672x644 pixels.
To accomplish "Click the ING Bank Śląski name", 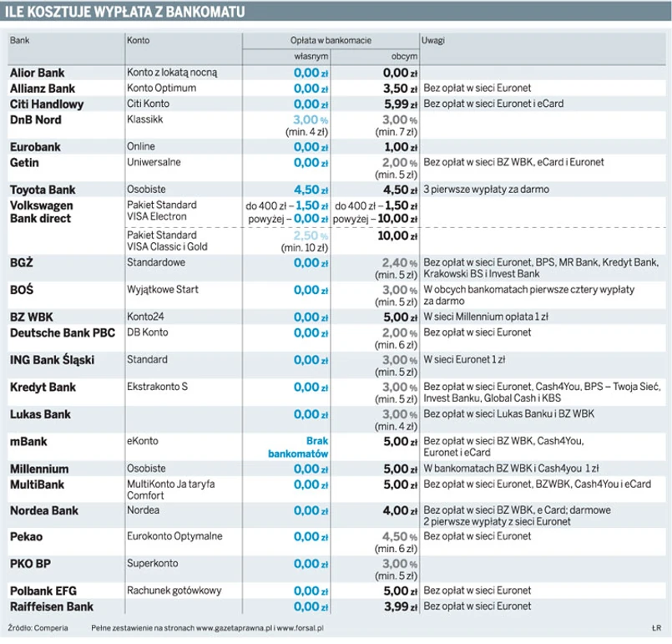I will tap(52, 360).
